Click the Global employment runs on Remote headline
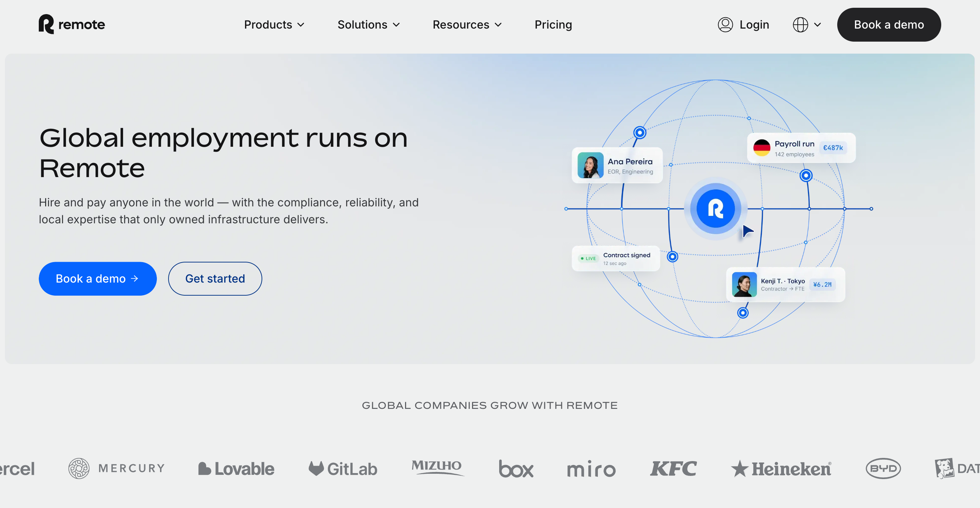This screenshot has width=980, height=508. (x=223, y=153)
